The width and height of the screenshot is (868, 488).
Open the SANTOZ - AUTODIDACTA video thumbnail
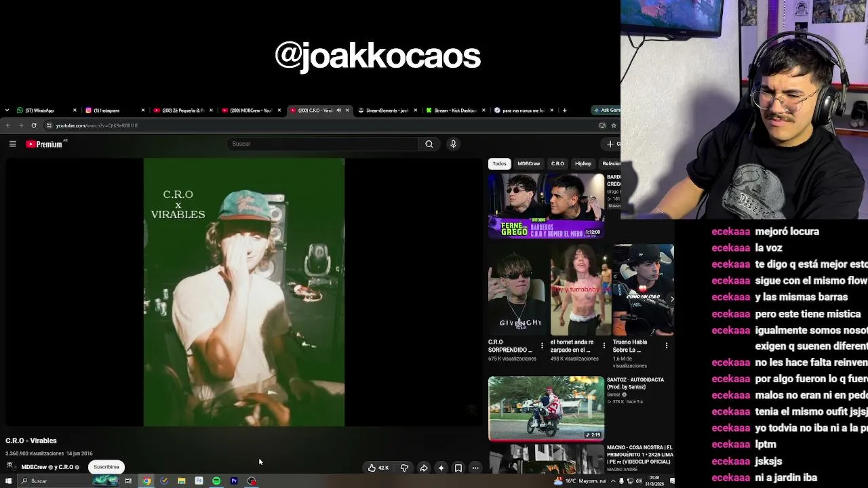click(546, 409)
